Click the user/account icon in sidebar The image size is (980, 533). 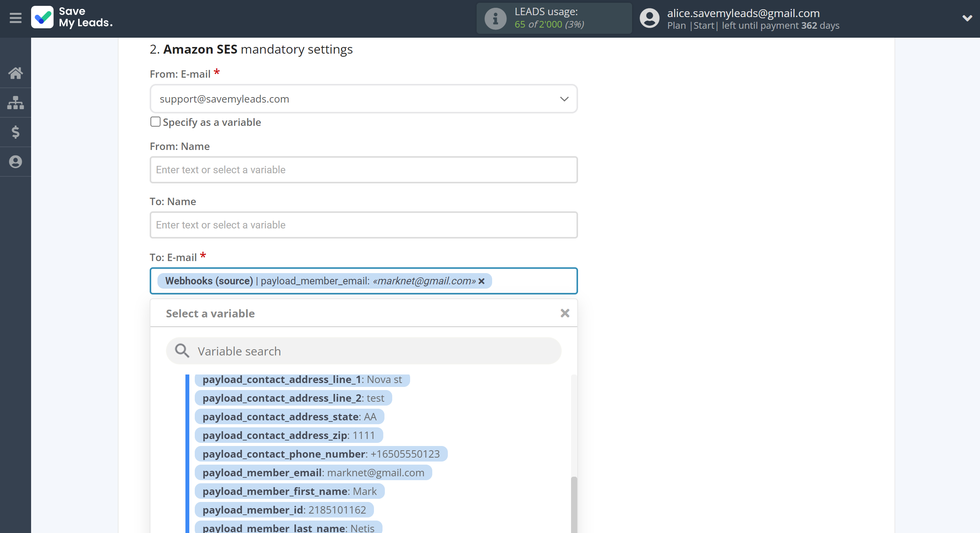tap(16, 162)
